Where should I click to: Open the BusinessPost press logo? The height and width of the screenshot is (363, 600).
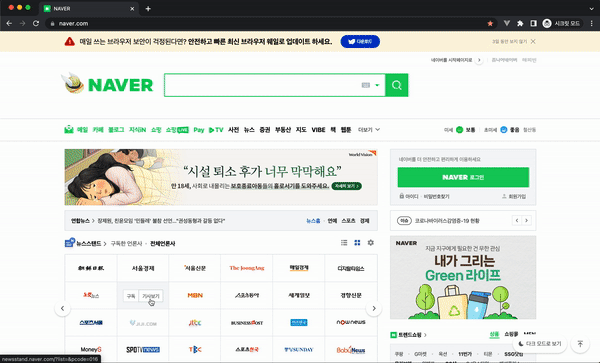click(247, 322)
